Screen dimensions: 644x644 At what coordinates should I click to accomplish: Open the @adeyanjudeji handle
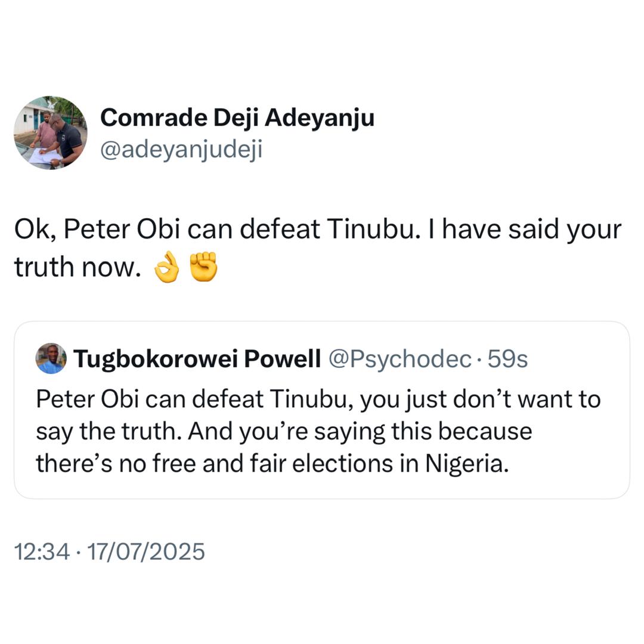[x=181, y=150]
